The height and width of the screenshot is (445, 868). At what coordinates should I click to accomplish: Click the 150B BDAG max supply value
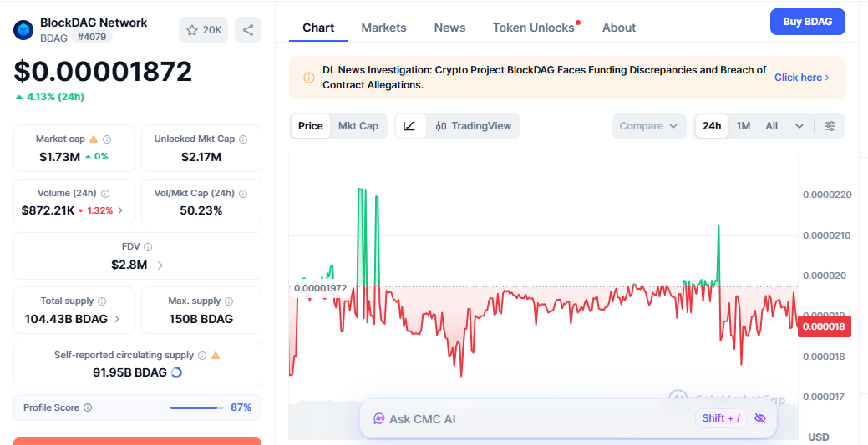pyautogui.click(x=201, y=319)
